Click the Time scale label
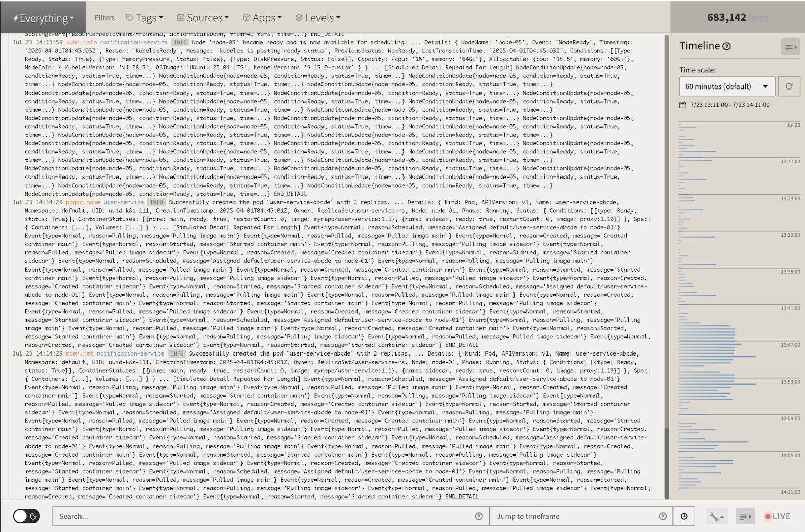 697,70
